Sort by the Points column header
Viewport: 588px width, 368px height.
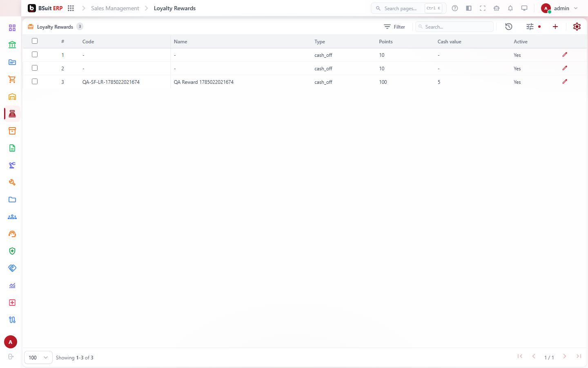click(386, 41)
